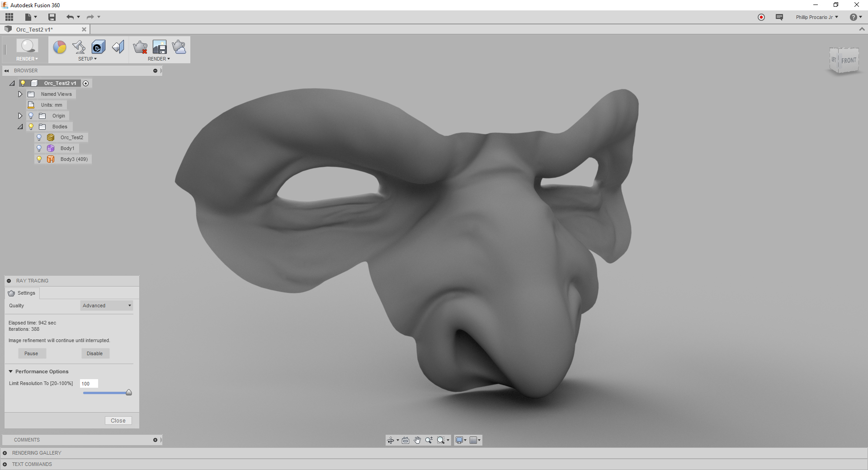This screenshot has width=868, height=470.
Task: Activate the Pan hand tool
Action: point(417,440)
